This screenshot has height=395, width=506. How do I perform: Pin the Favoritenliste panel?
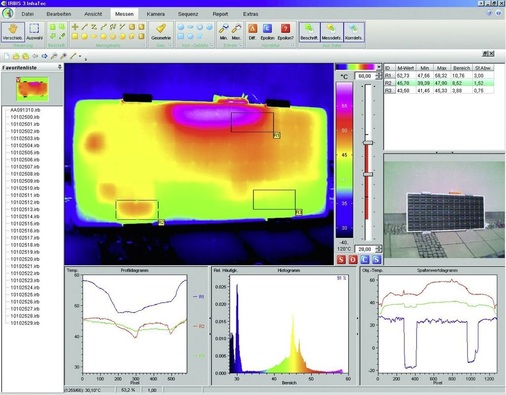coord(60,67)
